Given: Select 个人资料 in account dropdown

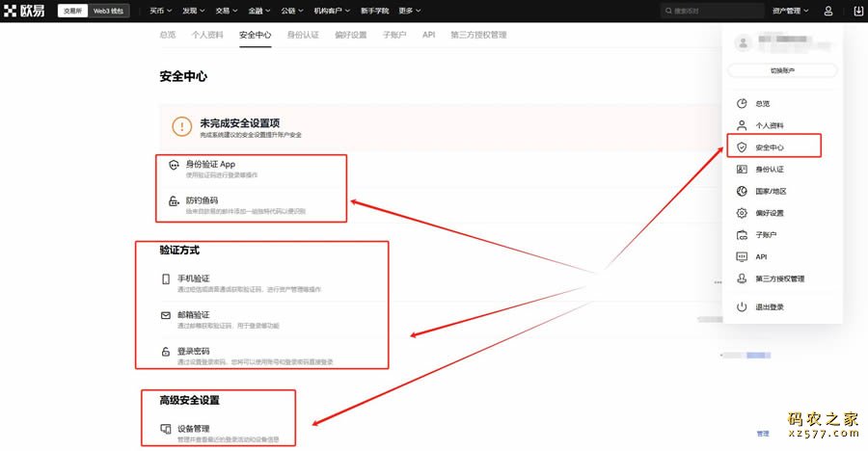Looking at the screenshot, I should (770, 125).
